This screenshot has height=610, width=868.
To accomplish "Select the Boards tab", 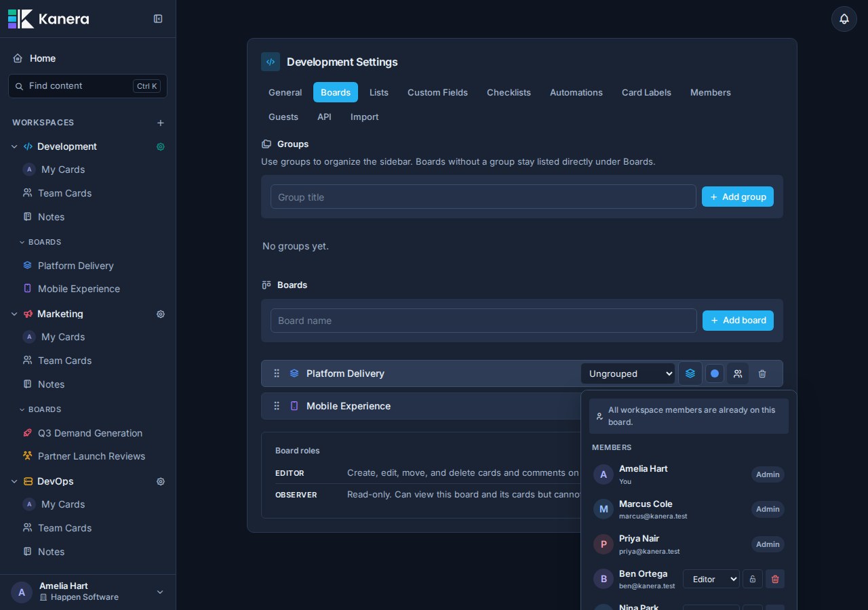I will [336, 92].
